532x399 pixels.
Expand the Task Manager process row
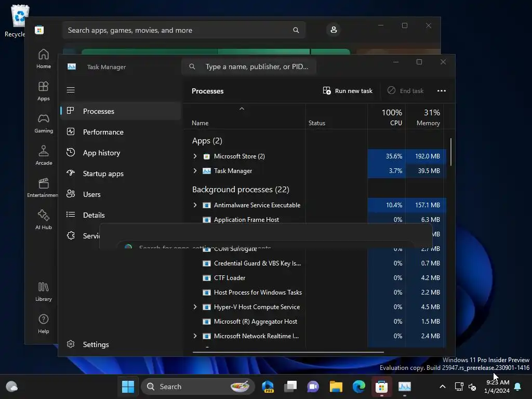click(x=195, y=170)
